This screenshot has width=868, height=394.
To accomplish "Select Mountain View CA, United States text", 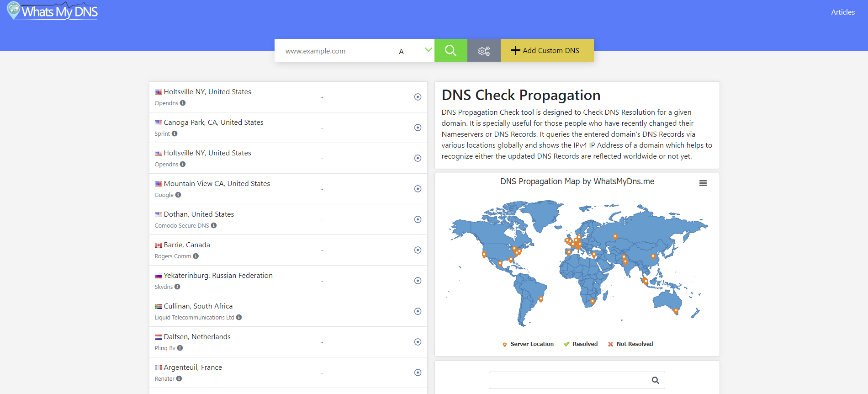I will [217, 183].
